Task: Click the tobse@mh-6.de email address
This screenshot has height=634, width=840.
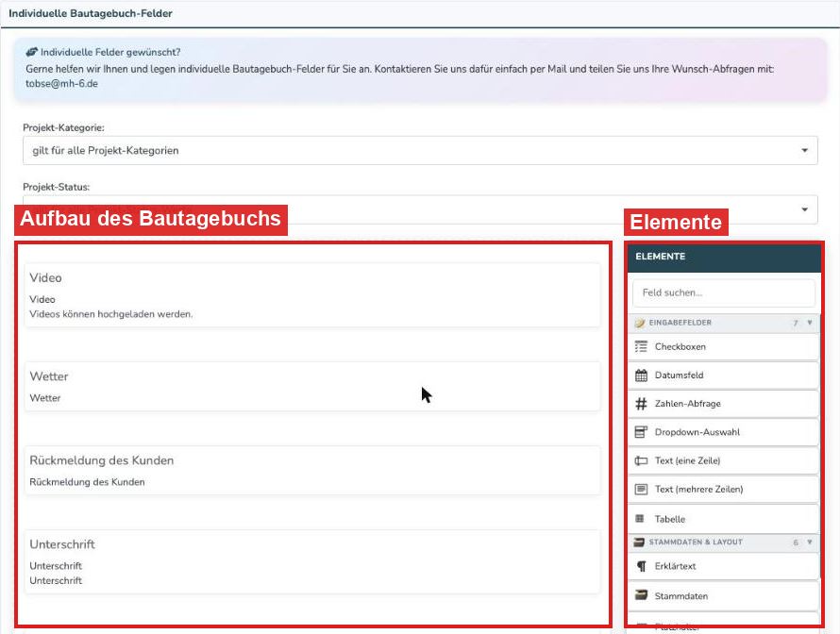Action: (61, 84)
